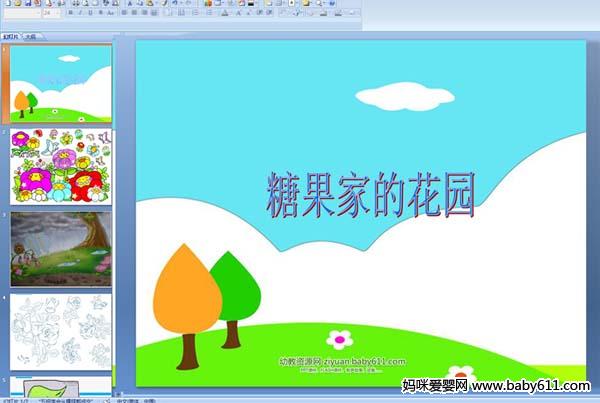Image resolution: width=600 pixels, height=403 pixels.
Task: Expand the Undo history dropdown arrow
Action: click(181, 3)
